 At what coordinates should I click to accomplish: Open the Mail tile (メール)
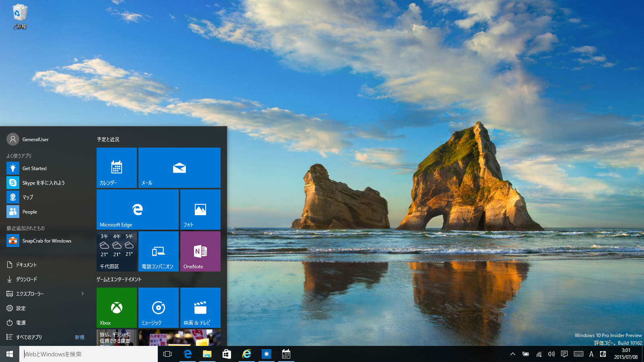[179, 168]
